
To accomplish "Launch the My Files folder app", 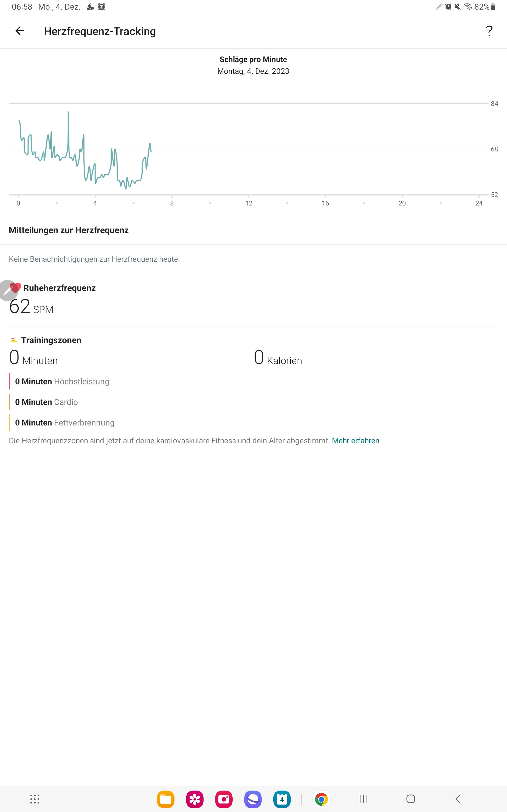I will pyautogui.click(x=166, y=799).
